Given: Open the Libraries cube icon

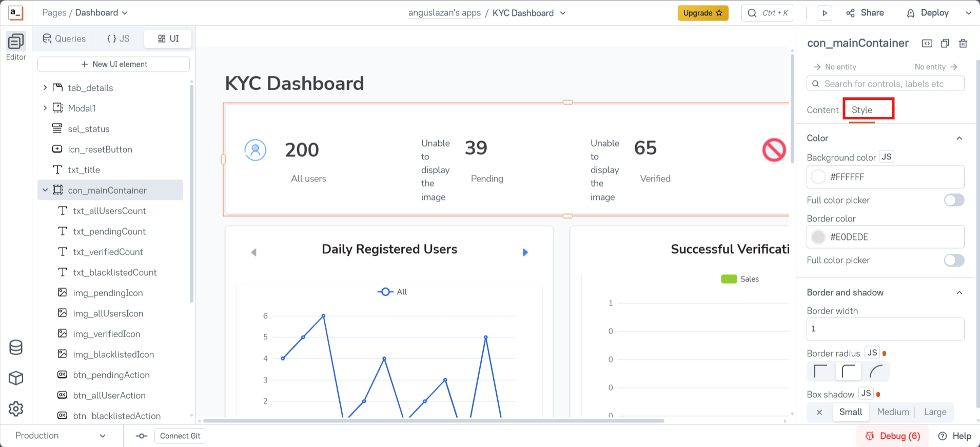Looking at the screenshot, I should click(x=16, y=378).
